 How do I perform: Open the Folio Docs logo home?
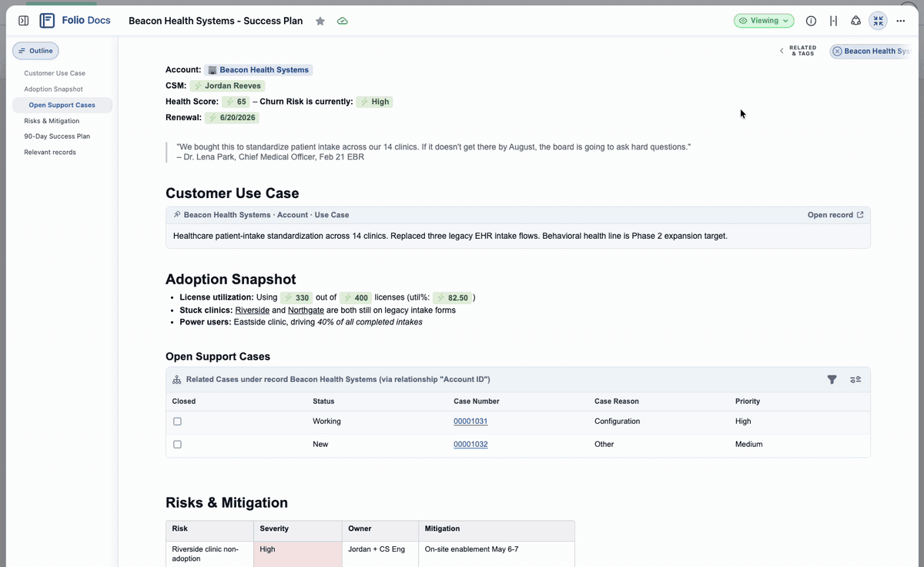click(75, 21)
